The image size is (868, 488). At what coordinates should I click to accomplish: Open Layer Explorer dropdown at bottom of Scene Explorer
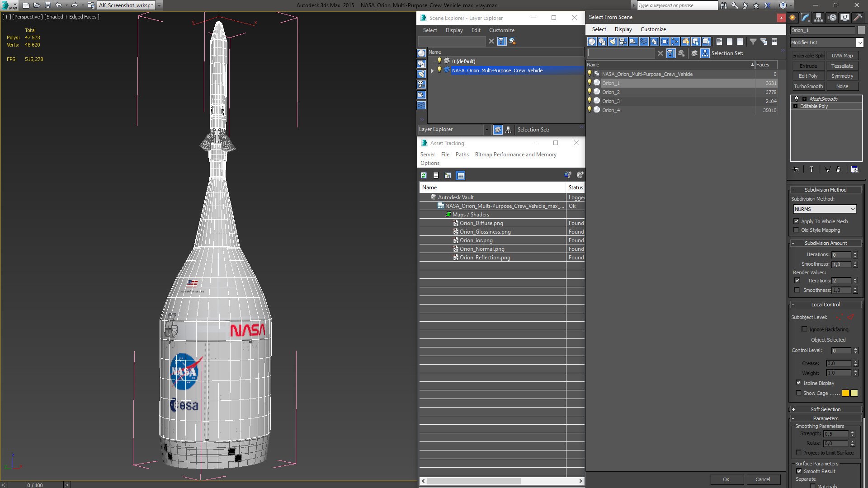click(x=487, y=130)
